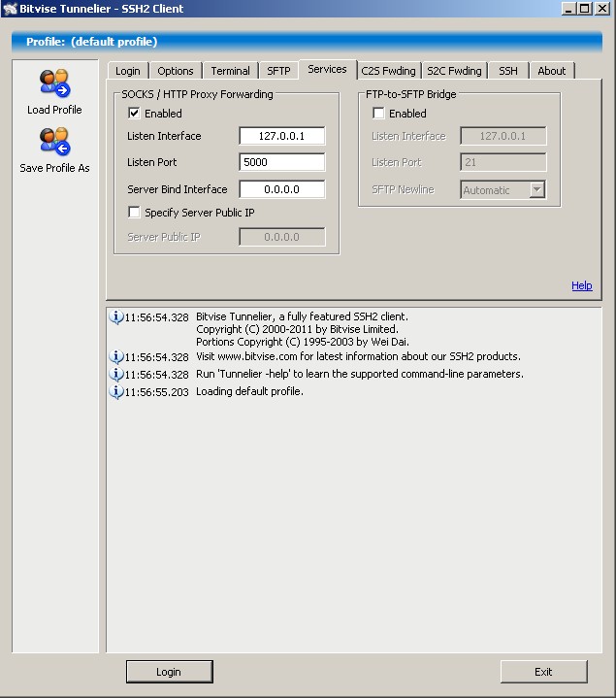This screenshot has height=698, width=616.
Task: Close the Bitvise Tunnelier window
Action: 602,9
